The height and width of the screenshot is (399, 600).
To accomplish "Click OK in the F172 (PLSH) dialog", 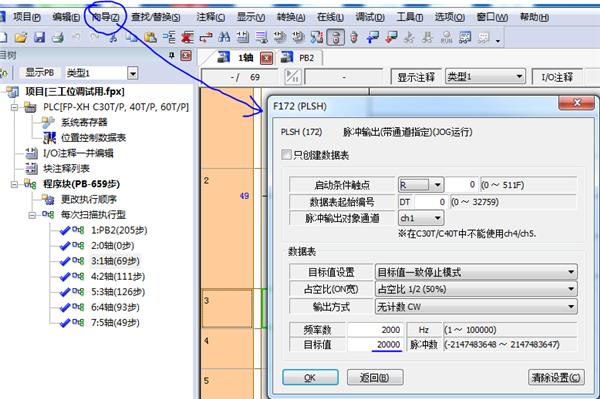I will click(x=310, y=378).
